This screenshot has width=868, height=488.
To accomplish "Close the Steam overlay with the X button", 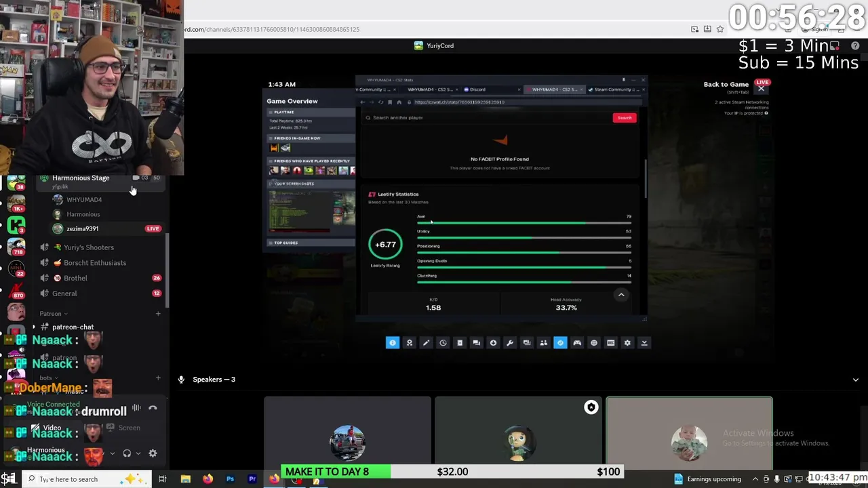I will pos(761,89).
